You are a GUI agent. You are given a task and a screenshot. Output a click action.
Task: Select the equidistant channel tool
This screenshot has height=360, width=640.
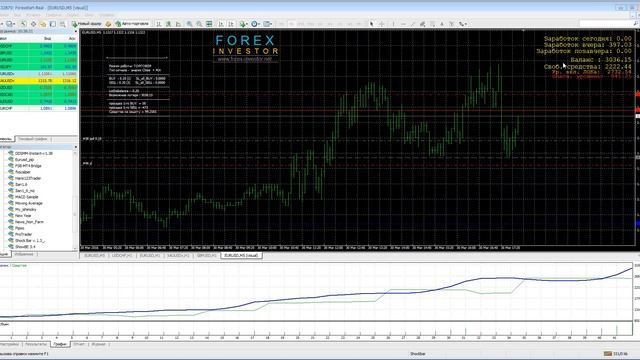(422, 24)
